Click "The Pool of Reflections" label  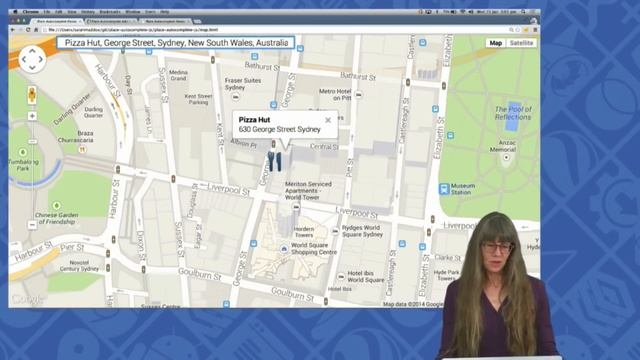click(x=513, y=113)
